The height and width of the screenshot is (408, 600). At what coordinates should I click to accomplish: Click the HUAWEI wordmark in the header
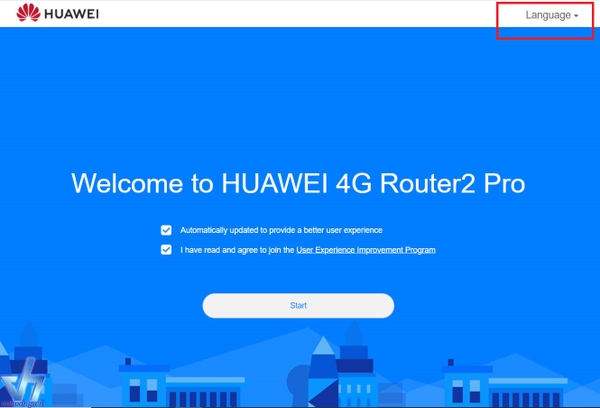tap(72, 14)
